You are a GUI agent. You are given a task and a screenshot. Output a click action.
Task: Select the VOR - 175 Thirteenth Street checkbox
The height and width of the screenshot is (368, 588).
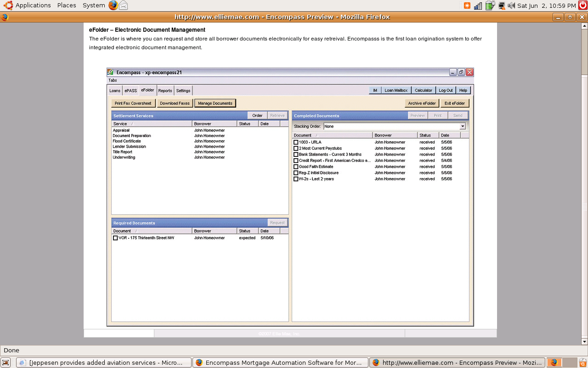115,238
